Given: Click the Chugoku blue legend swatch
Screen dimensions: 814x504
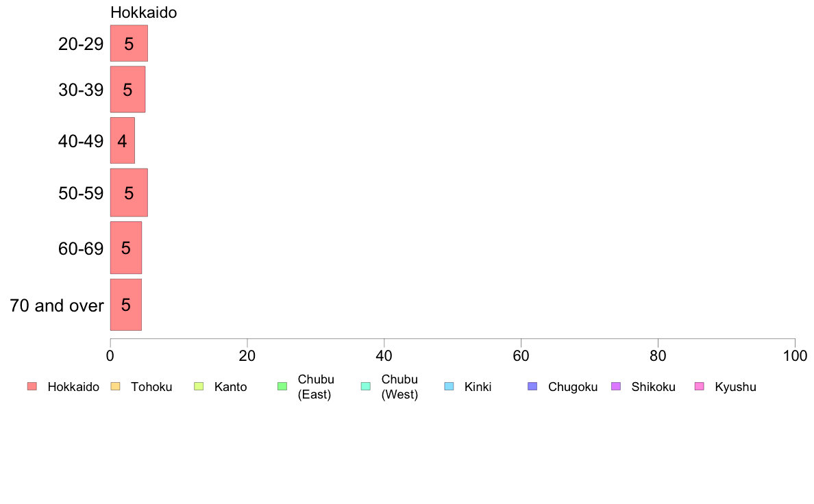Looking at the screenshot, I should 532,386.
